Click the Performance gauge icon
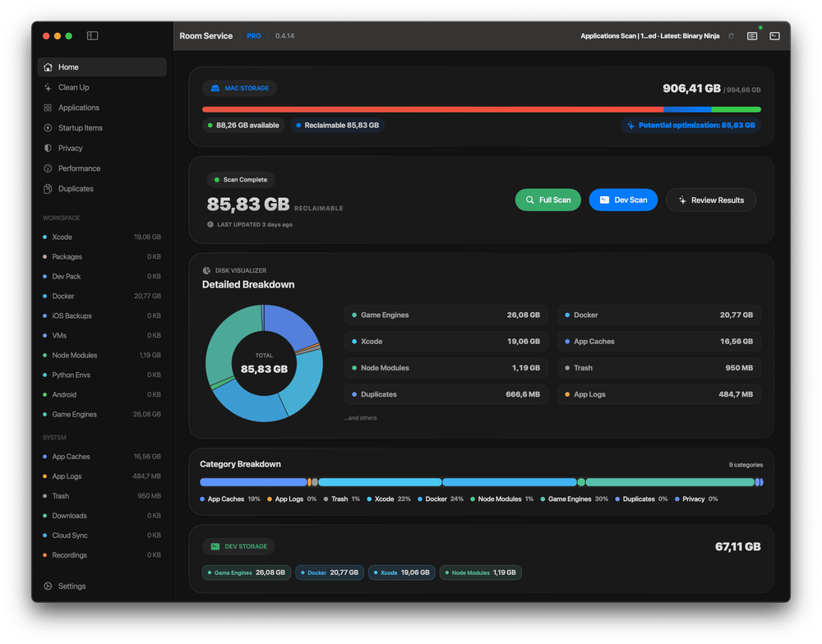Screen dimensions: 822x644 pyautogui.click(x=48, y=168)
